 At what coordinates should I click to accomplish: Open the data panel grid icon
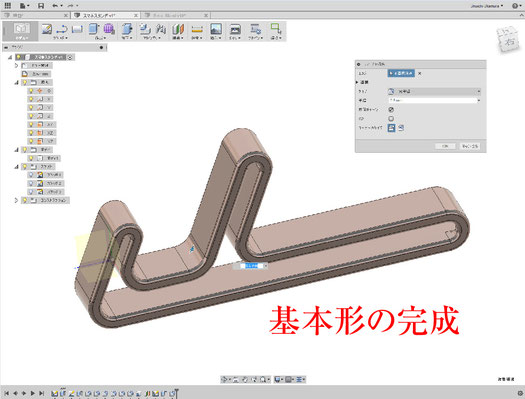[x=7, y=6]
